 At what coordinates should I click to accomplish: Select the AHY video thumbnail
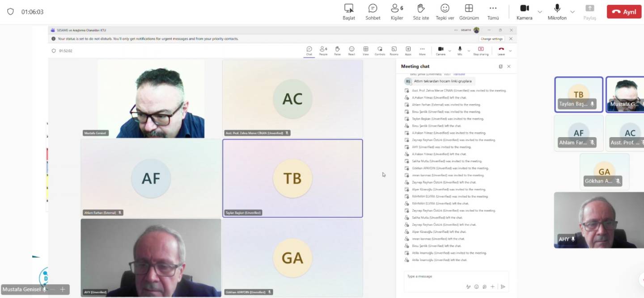pyautogui.click(x=599, y=220)
